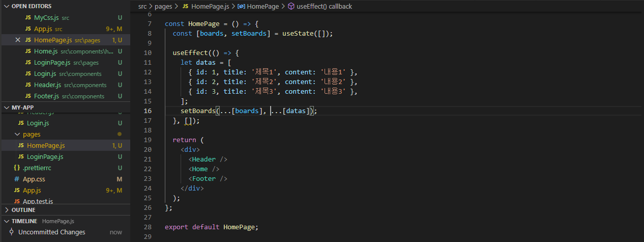Click the closing div tag
644x242 pixels.
(192, 189)
